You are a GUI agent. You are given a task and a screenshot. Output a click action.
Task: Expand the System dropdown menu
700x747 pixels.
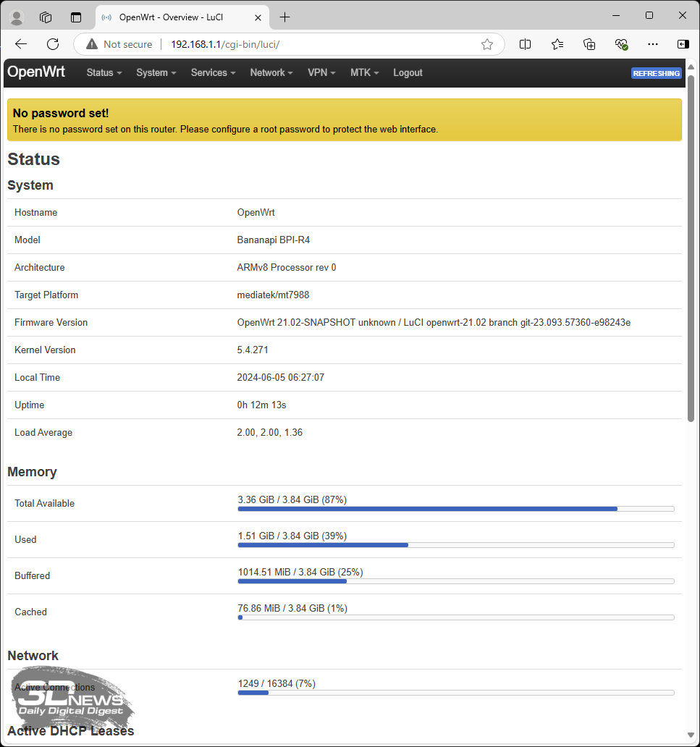(156, 73)
